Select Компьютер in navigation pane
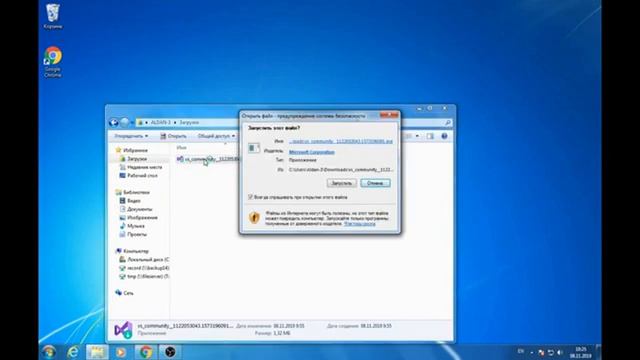640x360 pixels. [136, 251]
